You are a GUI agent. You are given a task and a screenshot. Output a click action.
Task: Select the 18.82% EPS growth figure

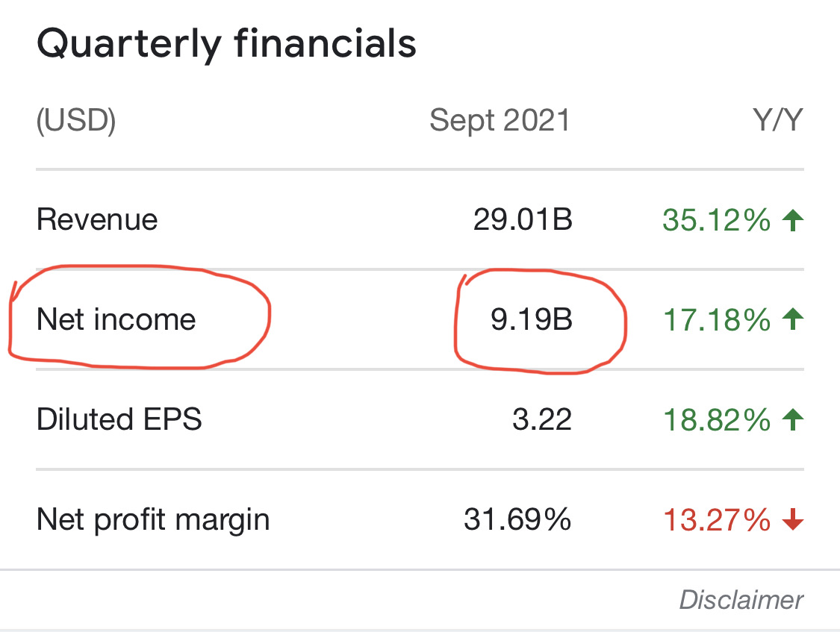(x=716, y=419)
